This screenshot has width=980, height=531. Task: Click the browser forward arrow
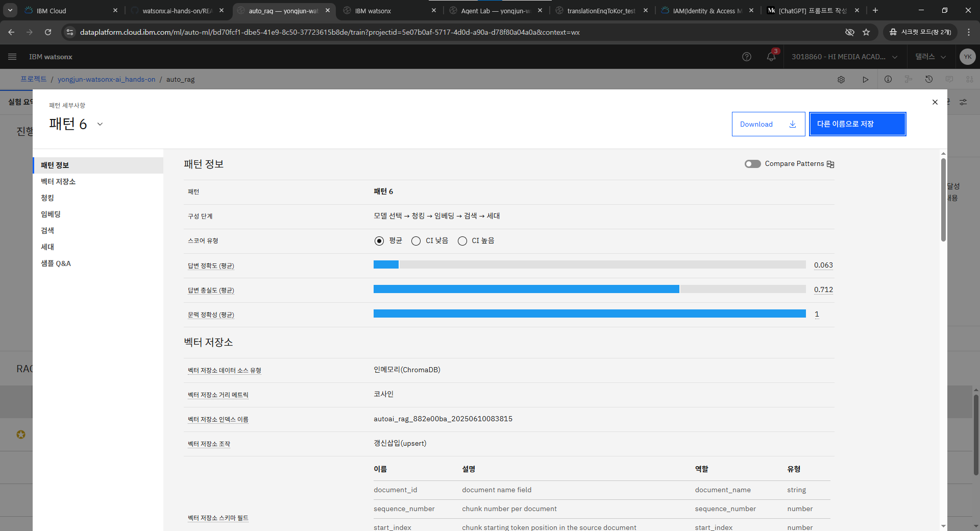30,32
